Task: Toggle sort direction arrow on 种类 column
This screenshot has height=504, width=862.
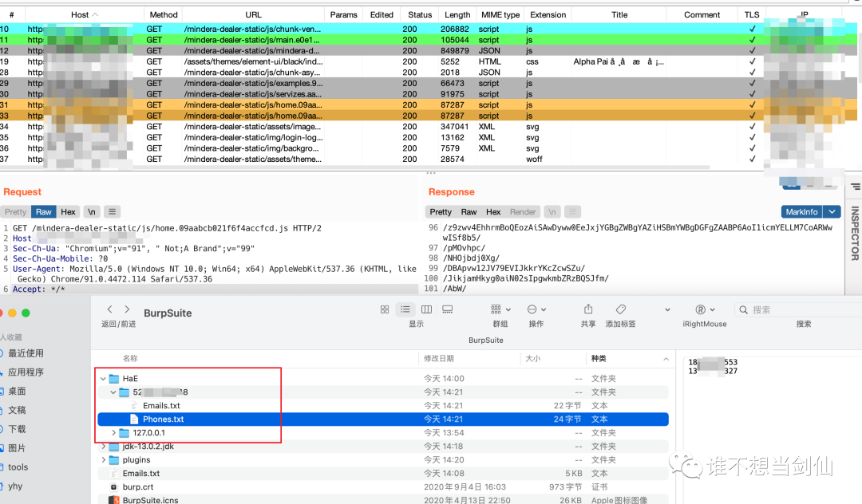Action: [666, 359]
